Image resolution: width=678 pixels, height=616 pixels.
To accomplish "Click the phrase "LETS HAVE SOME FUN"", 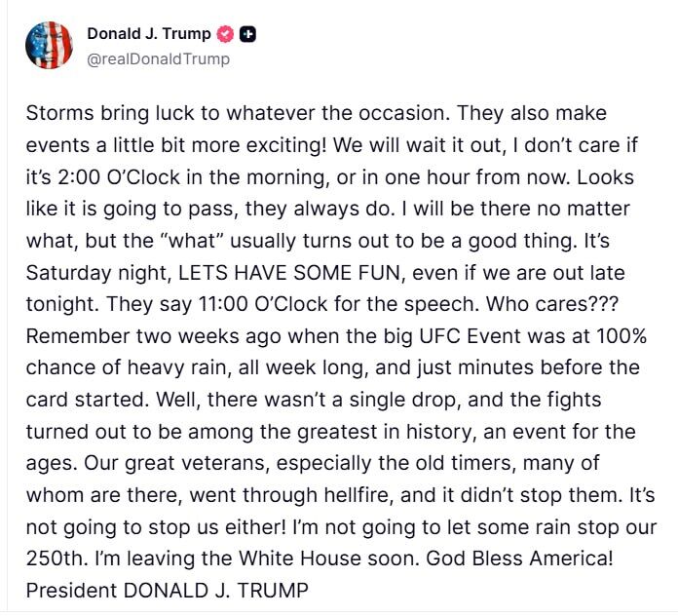I will pyautogui.click(x=289, y=273).
